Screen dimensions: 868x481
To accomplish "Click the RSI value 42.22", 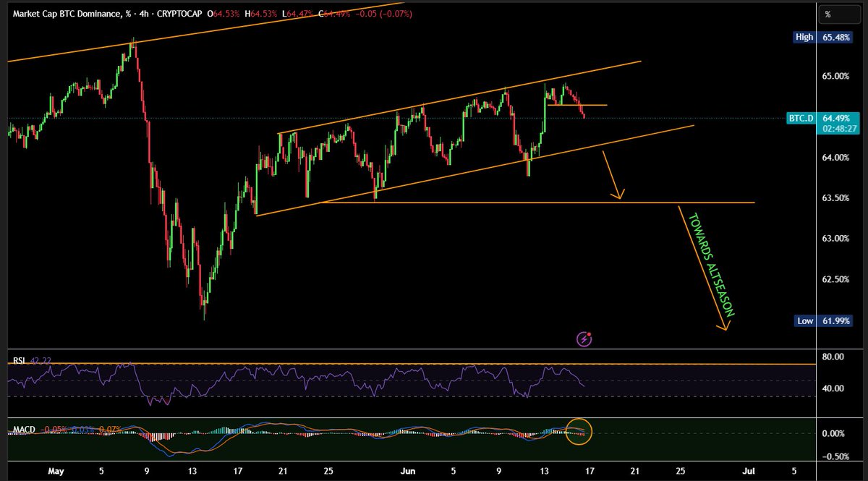I will 41,359.
